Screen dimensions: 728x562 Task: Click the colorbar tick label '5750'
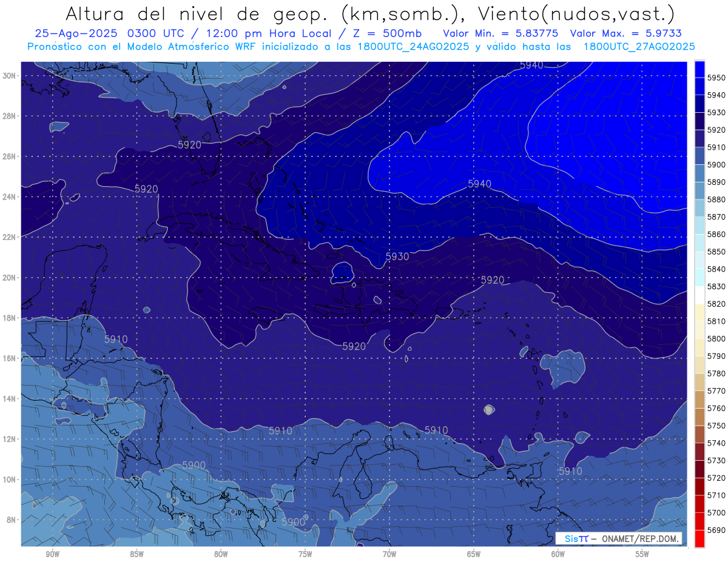click(x=717, y=426)
